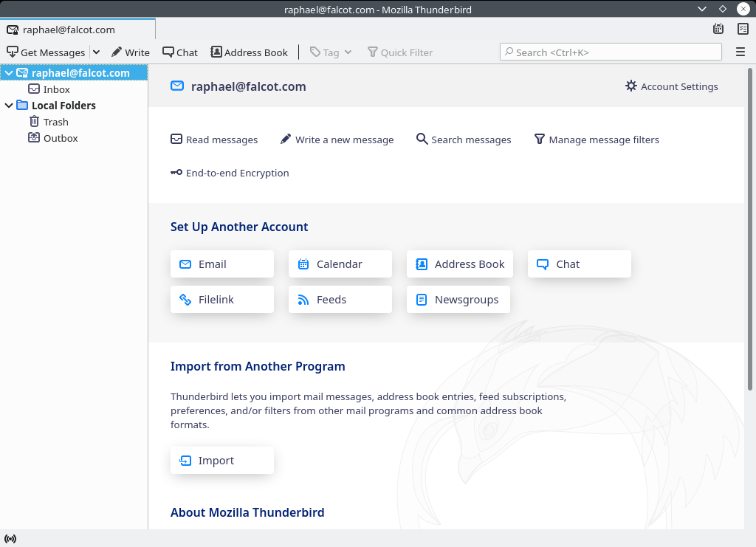Activate the Quick Filter toolbar icon
756x547 pixels.
(400, 52)
